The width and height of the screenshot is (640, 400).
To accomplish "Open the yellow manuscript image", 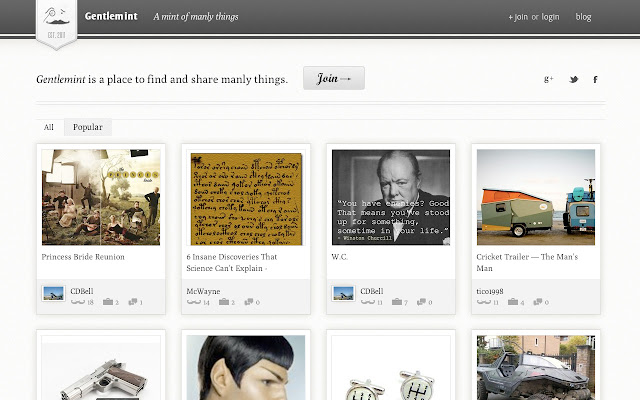I will [x=246, y=197].
